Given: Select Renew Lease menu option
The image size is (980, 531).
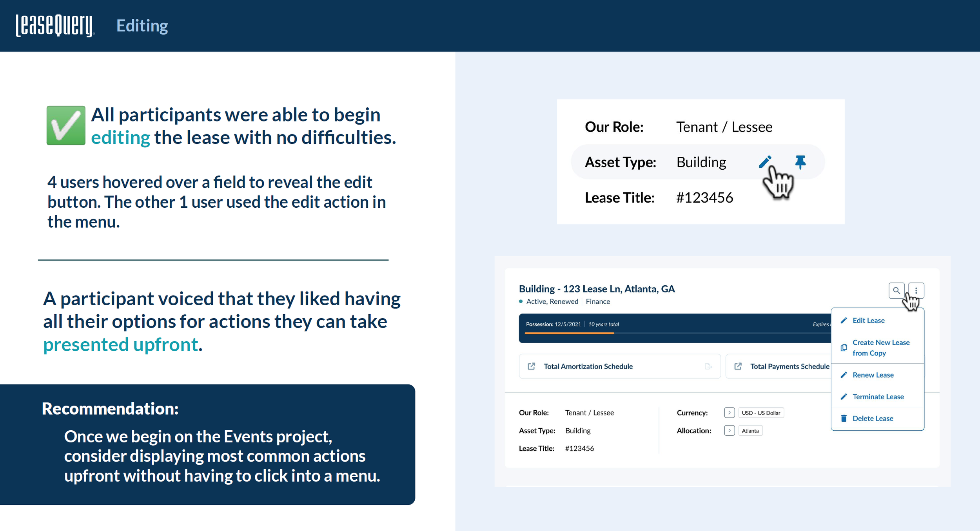Looking at the screenshot, I should [x=873, y=375].
